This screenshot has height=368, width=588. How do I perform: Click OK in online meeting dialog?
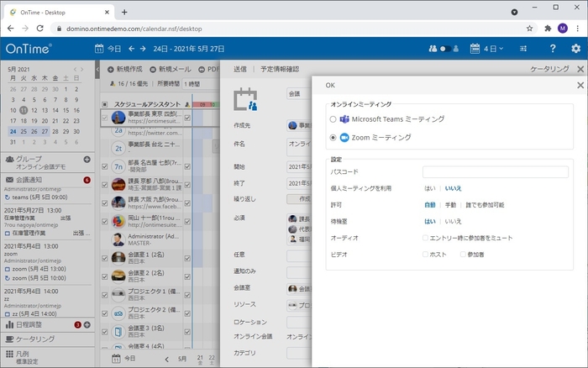[x=330, y=85]
